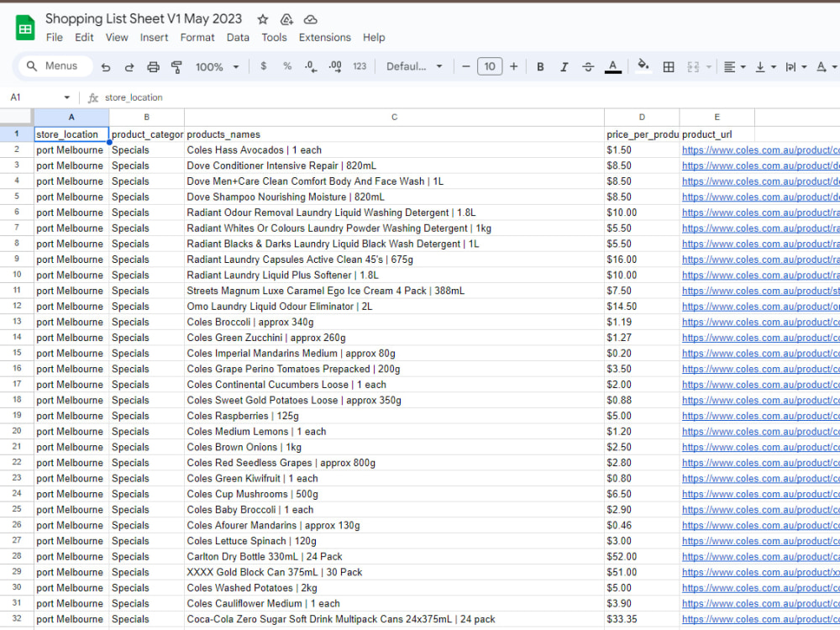Open the Coles Broccoli product URL
This screenshot has width=840, height=630.
(x=761, y=322)
